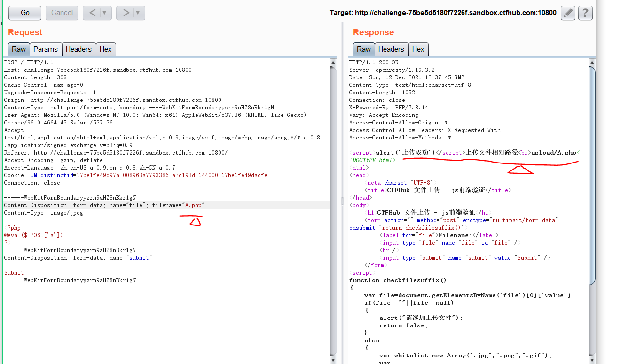Go forward to next request in history
The width and height of the screenshot is (620, 364).
(125, 13)
